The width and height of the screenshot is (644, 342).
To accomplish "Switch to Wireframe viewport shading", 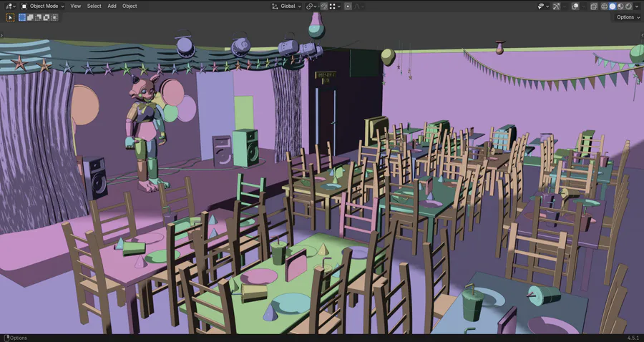I will click(x=604, y=6).
